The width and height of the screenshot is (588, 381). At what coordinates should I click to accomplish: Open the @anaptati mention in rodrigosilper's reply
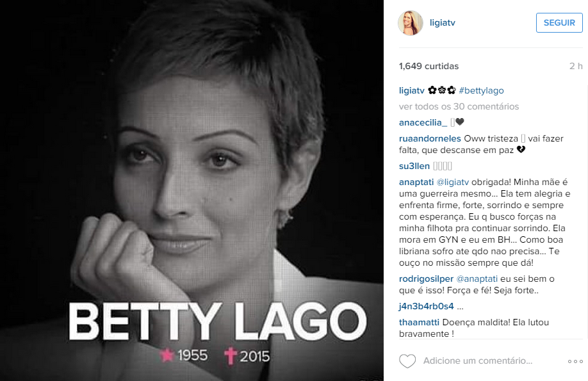click(477, 279)
